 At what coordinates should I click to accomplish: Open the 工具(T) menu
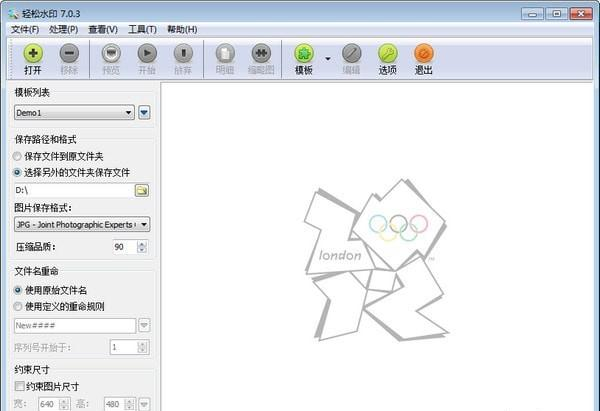point(142,29)
